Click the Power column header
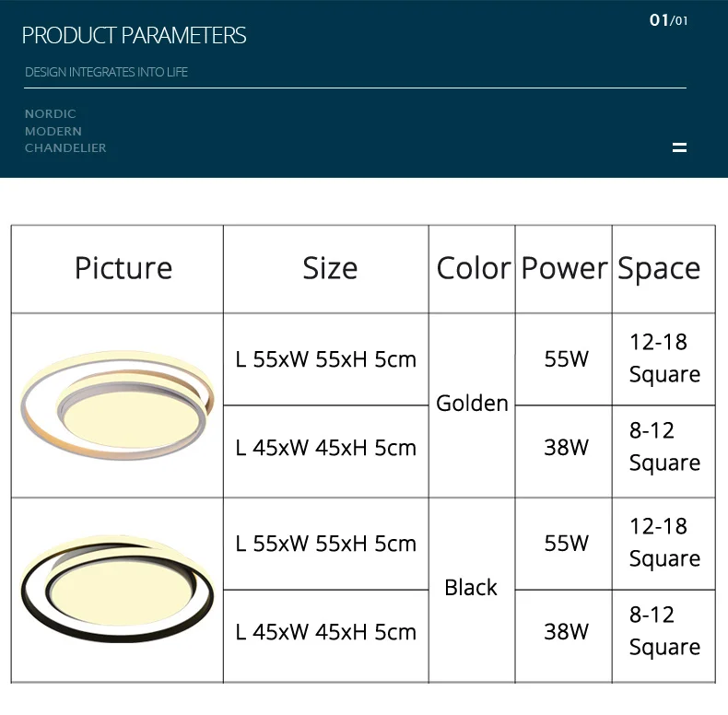The height and width of the screenshot is (715, 728). pos(564,268)
